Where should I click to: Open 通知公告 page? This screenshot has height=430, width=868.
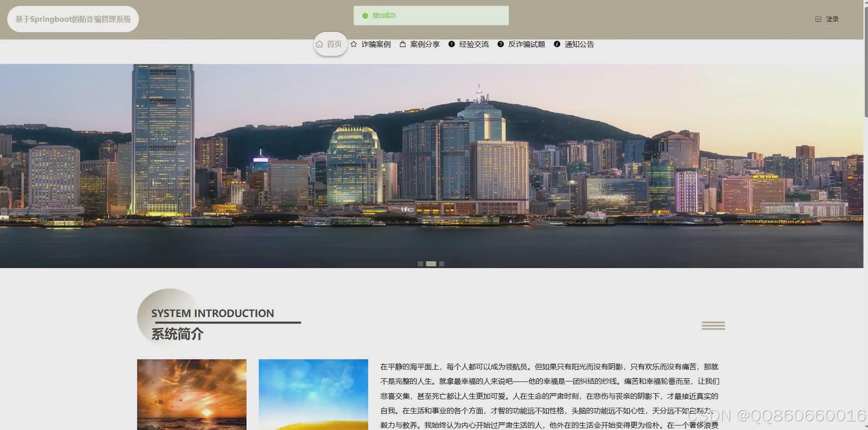[574, 44]
